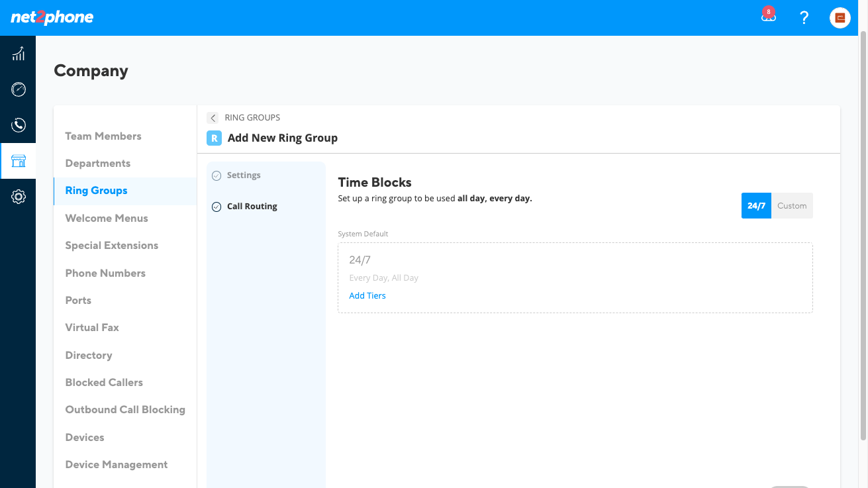The height and width of the screenshot is (488, 868).
Task: Open the help question mark icon
Action: click(804, 18)
